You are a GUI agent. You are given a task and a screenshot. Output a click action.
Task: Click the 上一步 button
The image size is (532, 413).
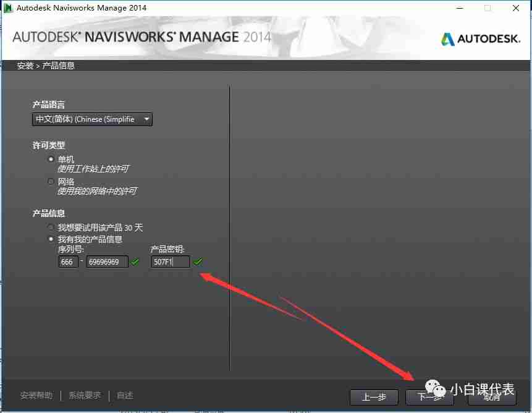tap(374, 398)
